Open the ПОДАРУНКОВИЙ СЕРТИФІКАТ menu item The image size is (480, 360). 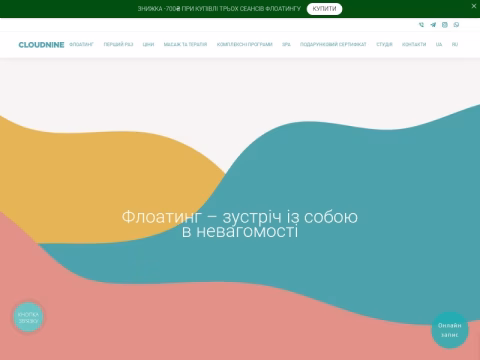333,44
